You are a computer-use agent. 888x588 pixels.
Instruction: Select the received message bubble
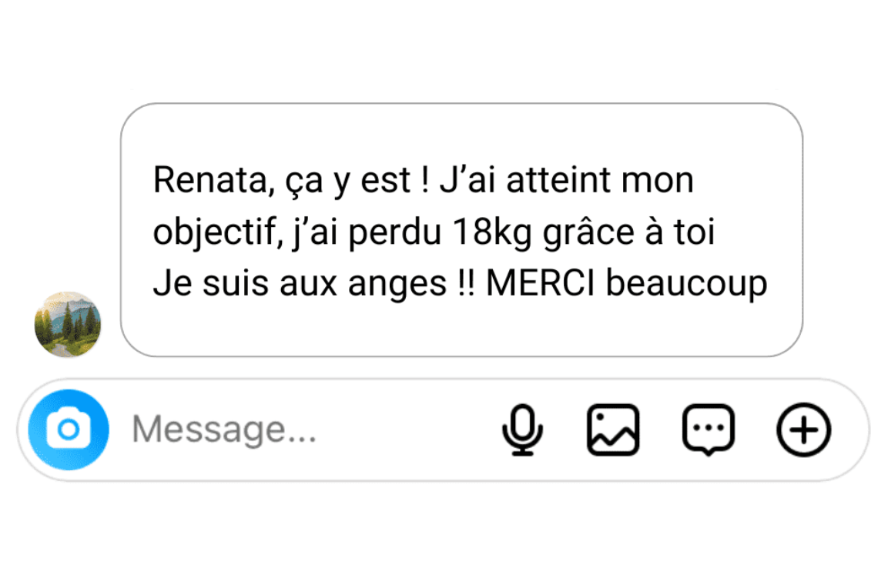461,230
